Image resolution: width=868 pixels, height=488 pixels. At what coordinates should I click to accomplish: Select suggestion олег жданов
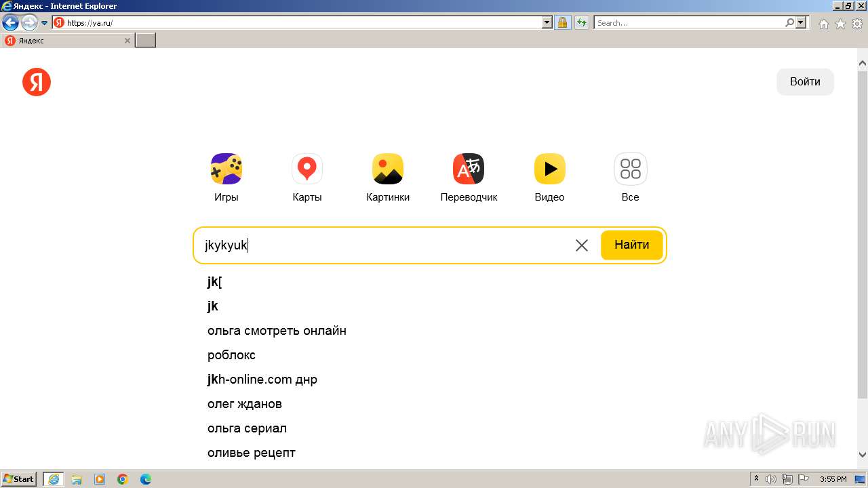(245, 404)
